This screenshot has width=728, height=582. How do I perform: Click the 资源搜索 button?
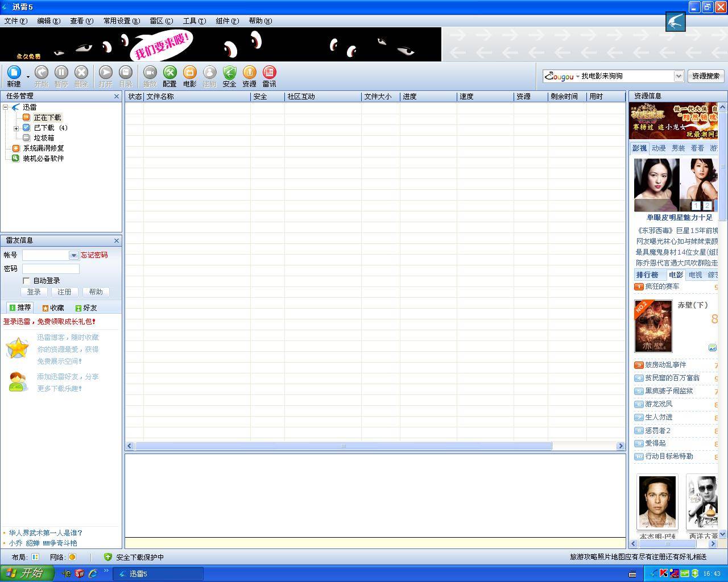(706, 76)
